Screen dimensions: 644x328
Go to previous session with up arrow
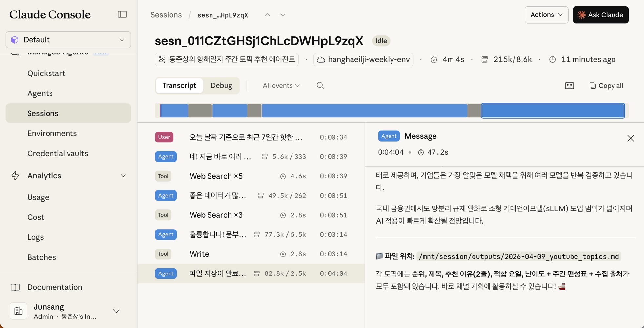[268, 15]
